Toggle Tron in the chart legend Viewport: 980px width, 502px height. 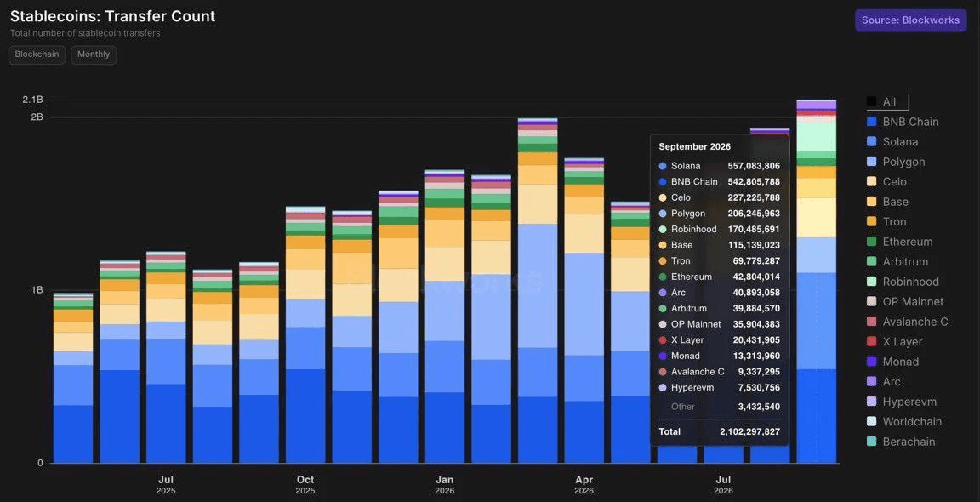tap(886, 222)
